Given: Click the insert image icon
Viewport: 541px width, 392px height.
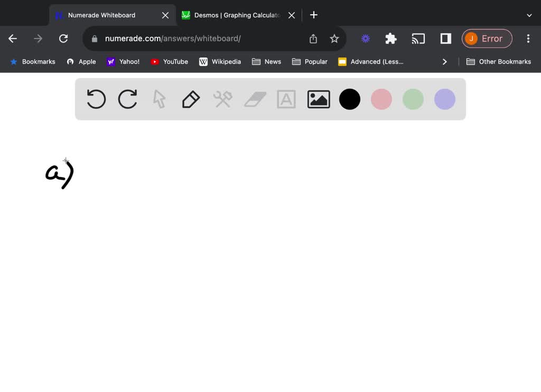Looking at the screenshot, I should tap(319, 99).
